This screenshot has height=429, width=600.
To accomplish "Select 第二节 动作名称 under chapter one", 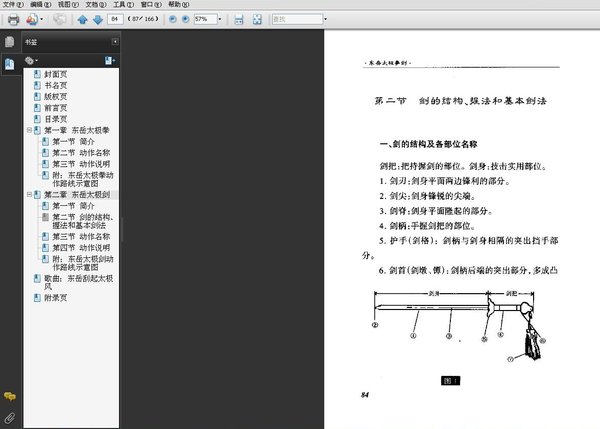I will (x=81, y=153).
